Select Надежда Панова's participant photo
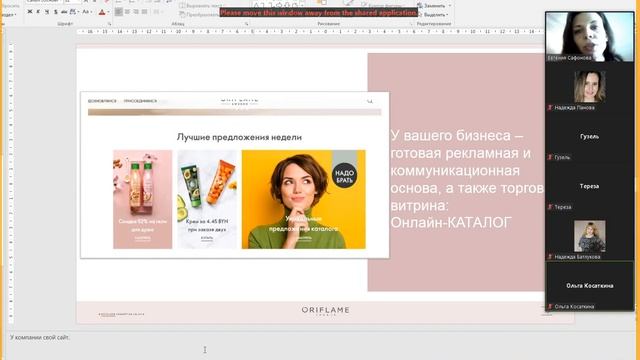Image resolution: width=640 pixels, height=360 pixels. [x=589, y=87]
